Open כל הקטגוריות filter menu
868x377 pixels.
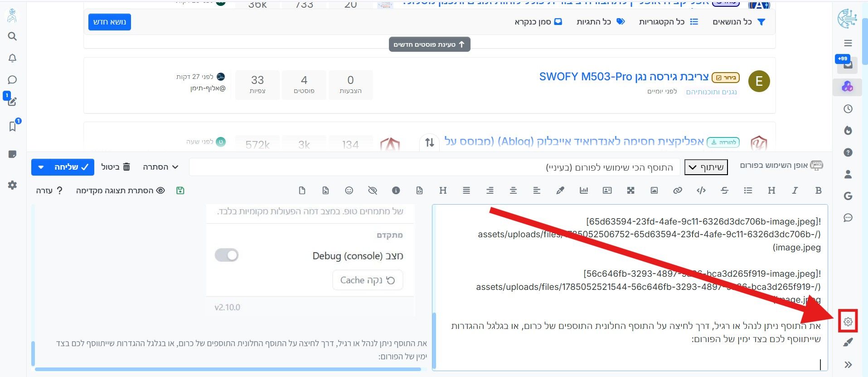coord(668,22)
